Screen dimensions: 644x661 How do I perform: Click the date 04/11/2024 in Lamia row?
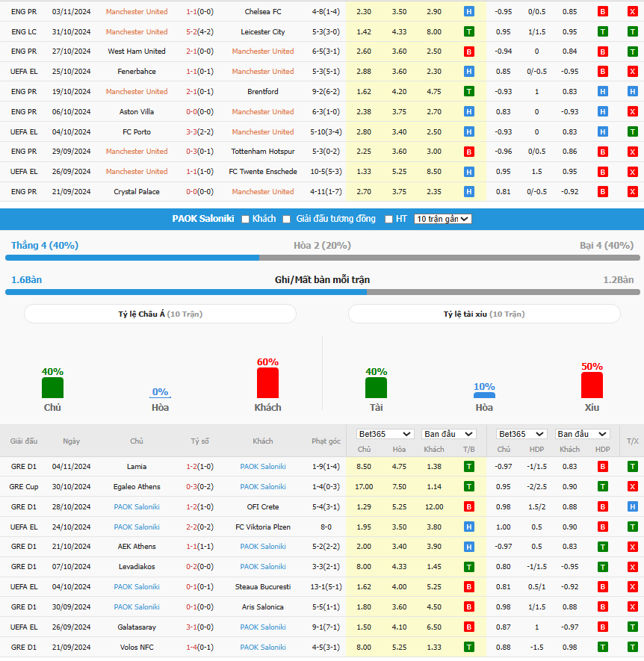click(71, 467)
